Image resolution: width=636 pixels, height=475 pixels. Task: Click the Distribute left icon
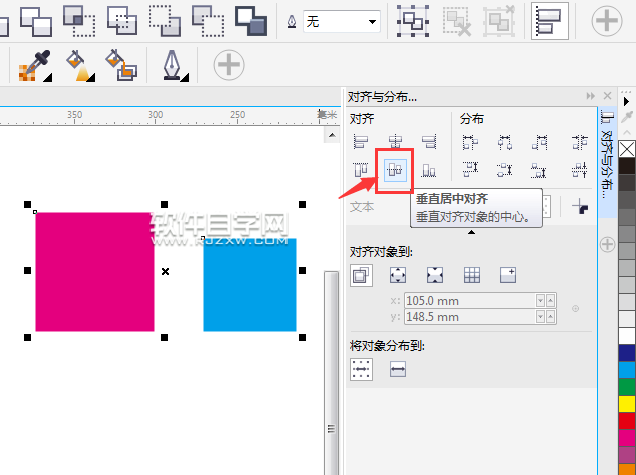click(x=471, y=142)
